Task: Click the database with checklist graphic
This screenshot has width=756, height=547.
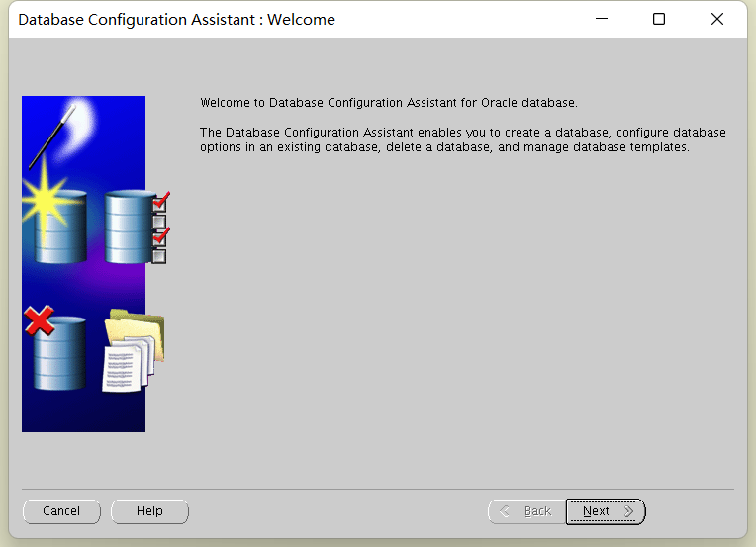Action: pyautogui.click(x=137, y=227)
